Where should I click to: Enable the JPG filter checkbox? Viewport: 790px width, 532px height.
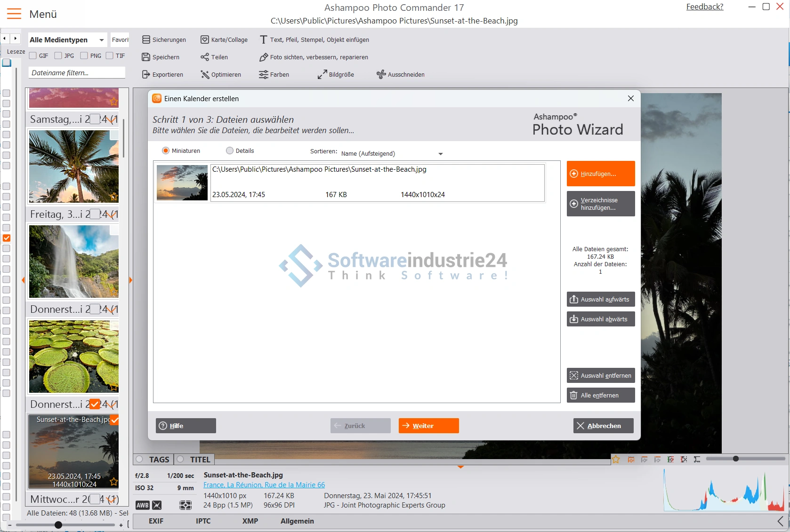tap(58, 56)
